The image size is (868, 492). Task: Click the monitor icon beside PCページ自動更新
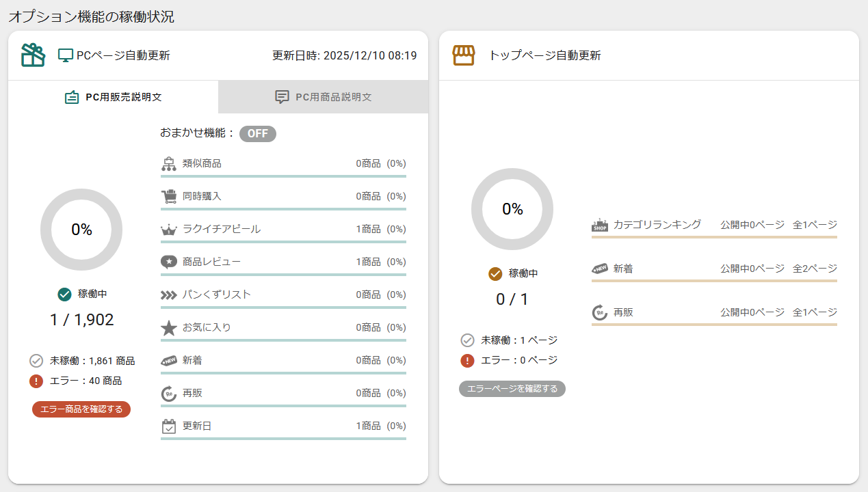[x=66, y=55]
